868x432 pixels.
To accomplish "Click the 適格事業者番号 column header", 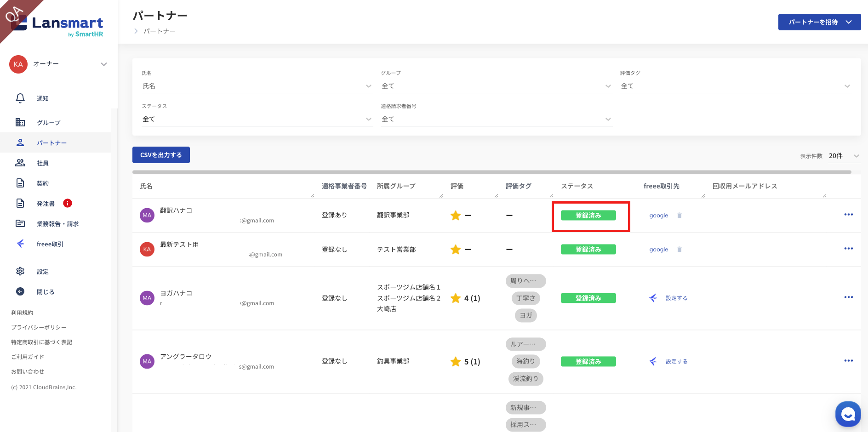I will pos(344,186).
